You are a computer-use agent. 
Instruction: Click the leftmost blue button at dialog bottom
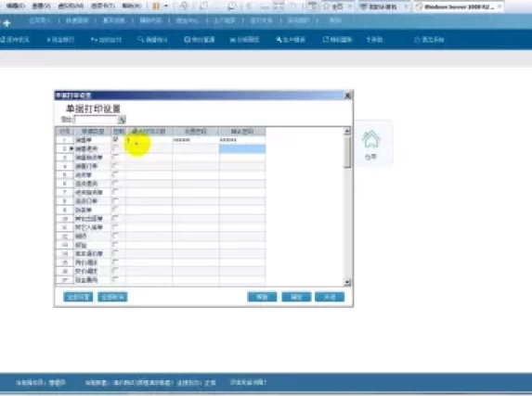pos(78,297)
